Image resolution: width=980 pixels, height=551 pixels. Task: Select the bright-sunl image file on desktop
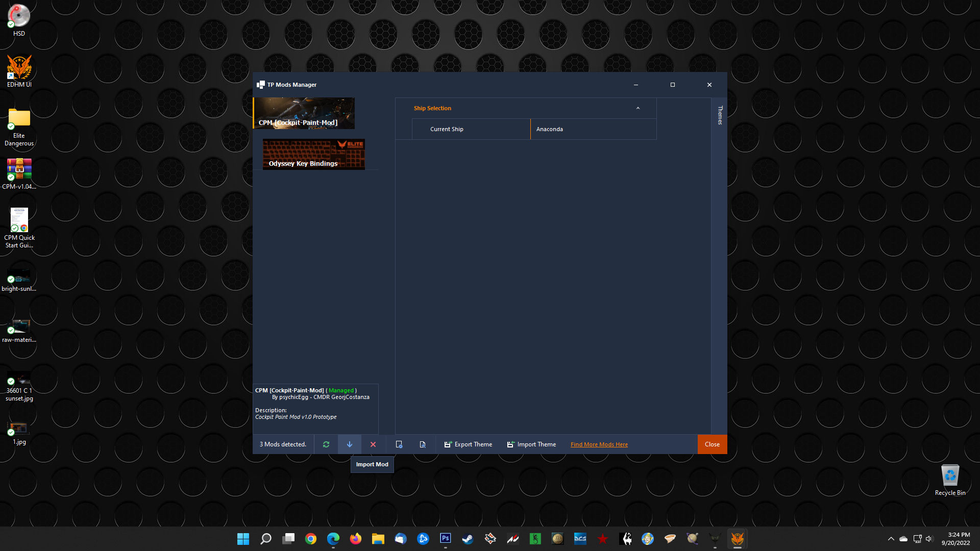coord(19,281)
